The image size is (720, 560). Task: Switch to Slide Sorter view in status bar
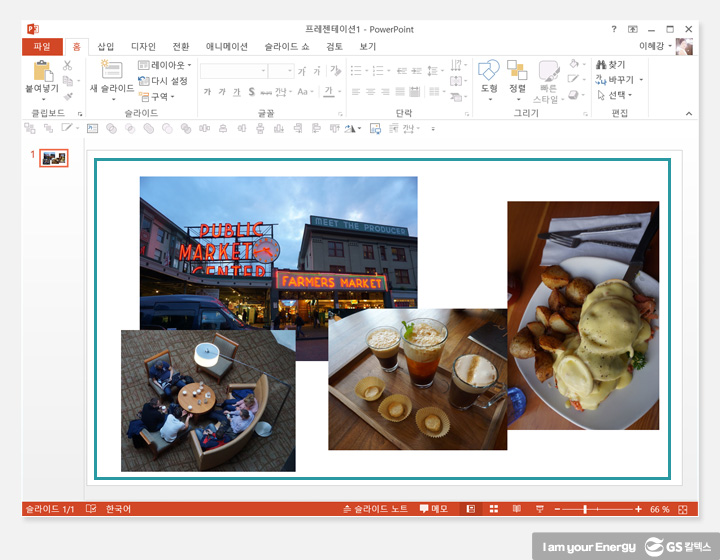click(x=493, y=509)
